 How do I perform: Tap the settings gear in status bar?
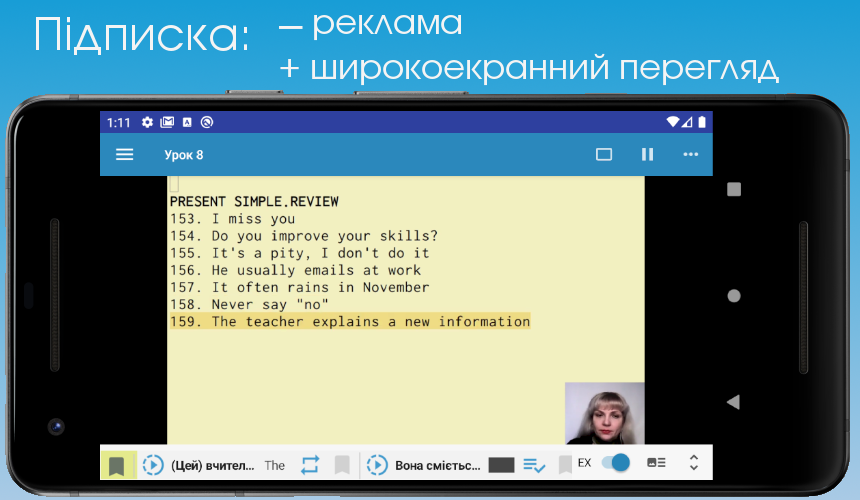(x=148, y=122)
